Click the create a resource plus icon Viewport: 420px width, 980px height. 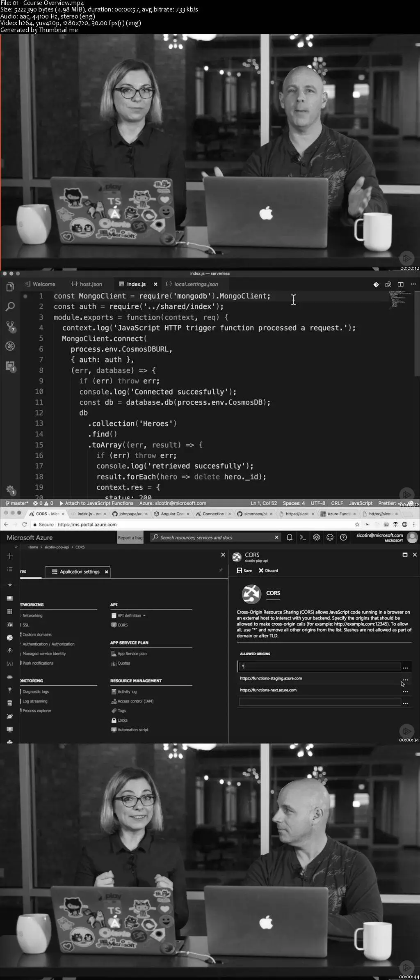click(10, 556)
